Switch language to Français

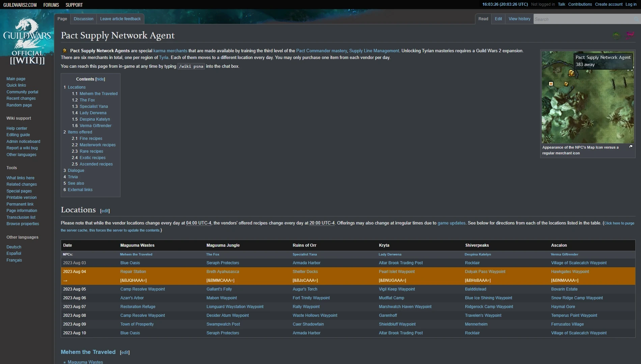click(x=14, y=260)
